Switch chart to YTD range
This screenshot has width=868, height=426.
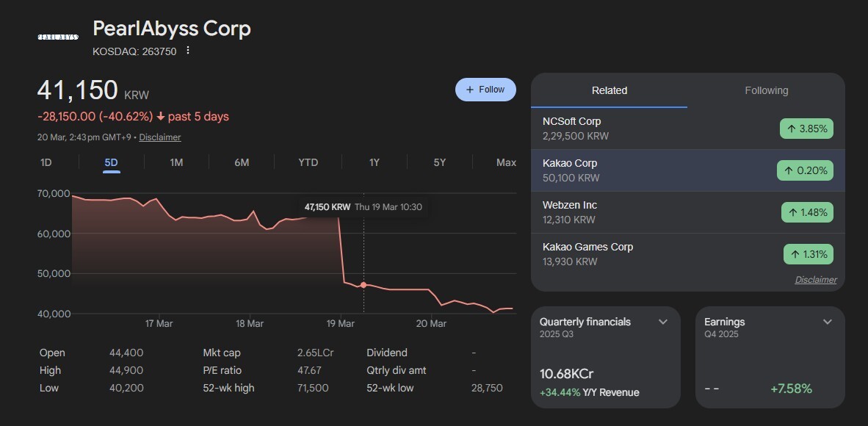click(308, 162)
